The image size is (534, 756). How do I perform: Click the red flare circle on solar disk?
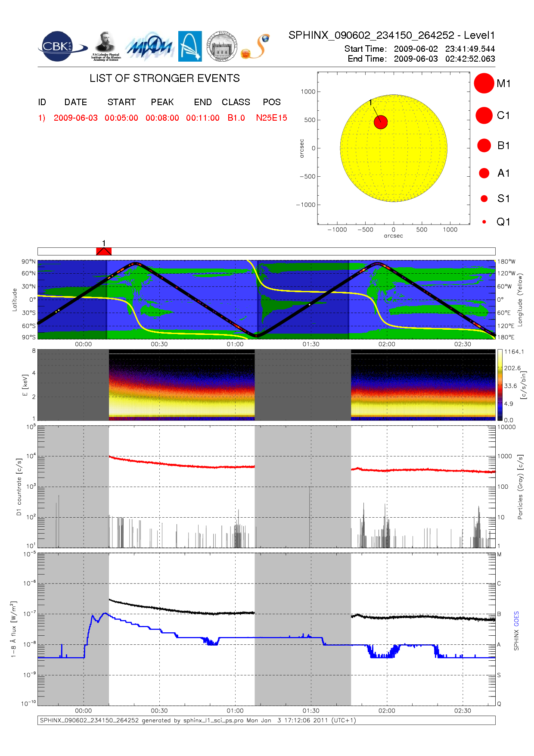(x=381, y=122)
